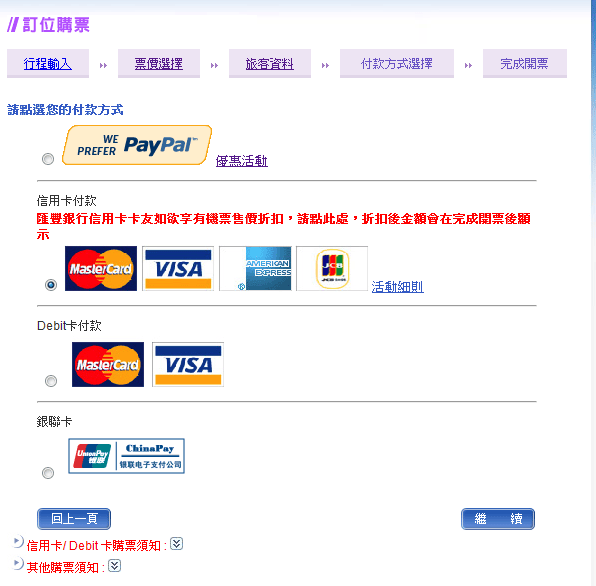Go to the 票價選擇 step tab

pyautogui.click(x=159, y=63)
